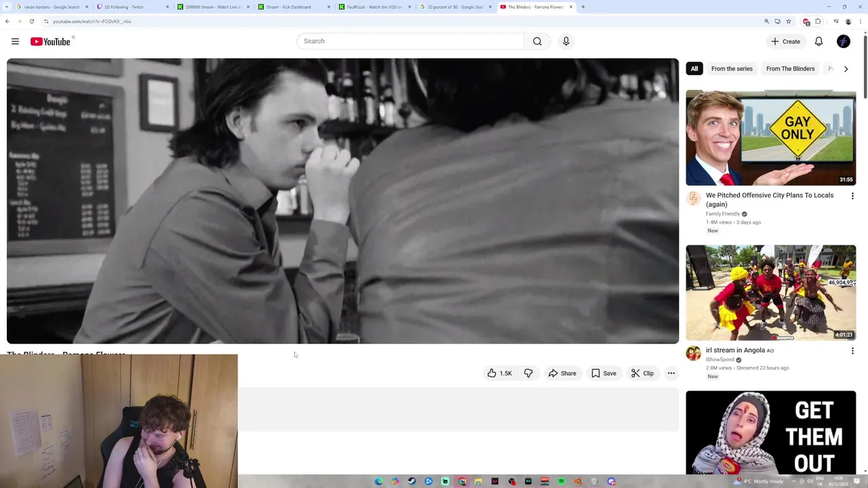Open the IShowSpeed channel avatar

[x=693, y=354]
